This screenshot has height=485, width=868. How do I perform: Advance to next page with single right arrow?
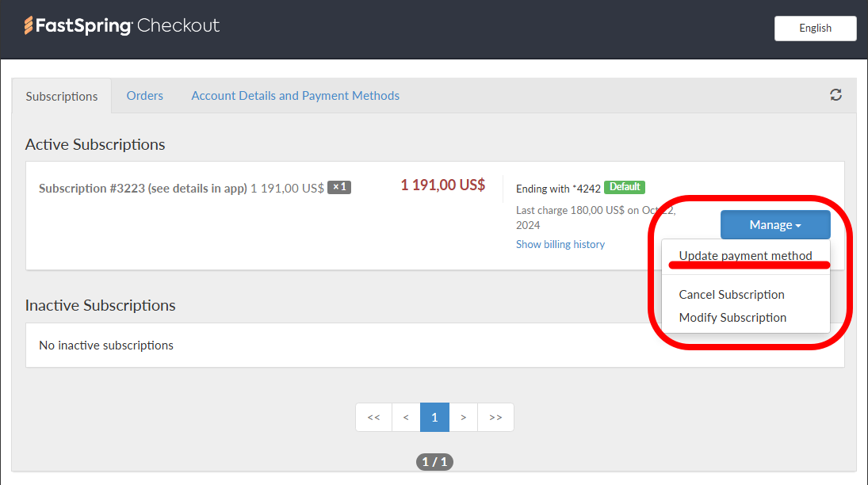[x=464, y=417]
